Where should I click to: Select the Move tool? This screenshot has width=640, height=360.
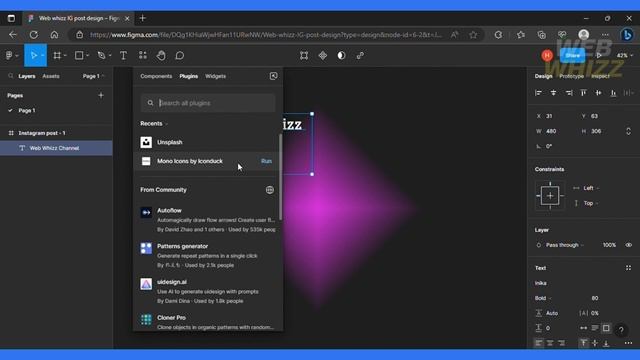34,56
